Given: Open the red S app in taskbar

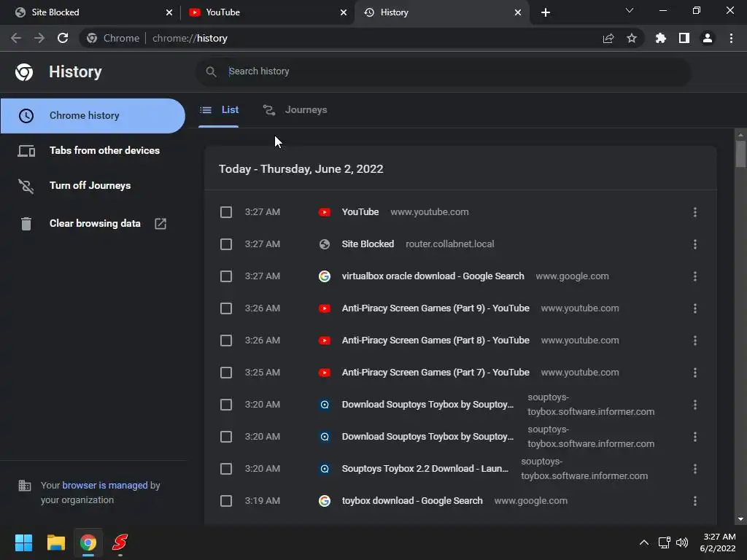Looking at the screenshot, I should 120,542.
